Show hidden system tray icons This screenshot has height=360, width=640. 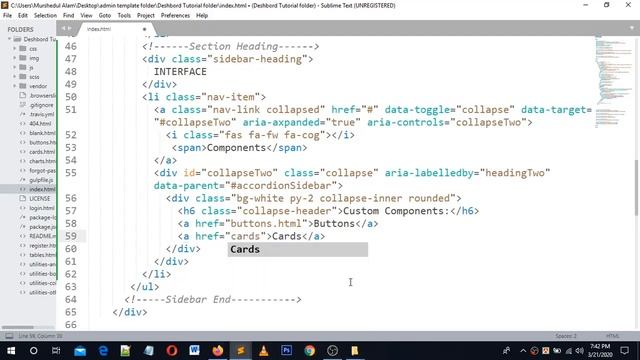point(523,351)
